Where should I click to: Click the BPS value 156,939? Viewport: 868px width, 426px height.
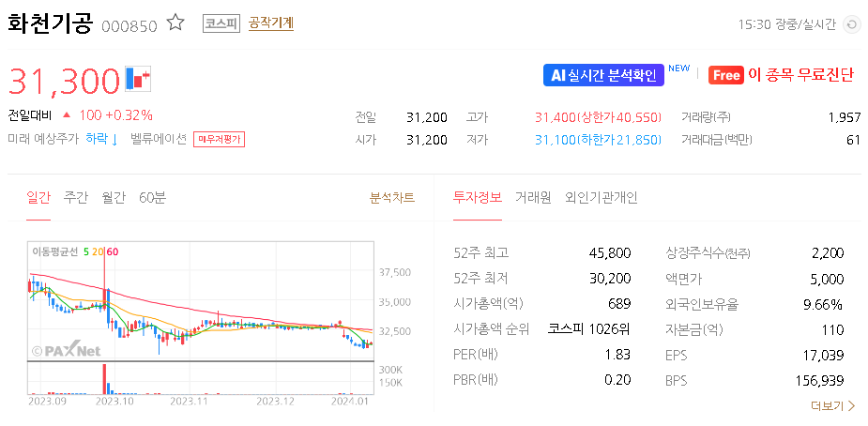(819, 381)
